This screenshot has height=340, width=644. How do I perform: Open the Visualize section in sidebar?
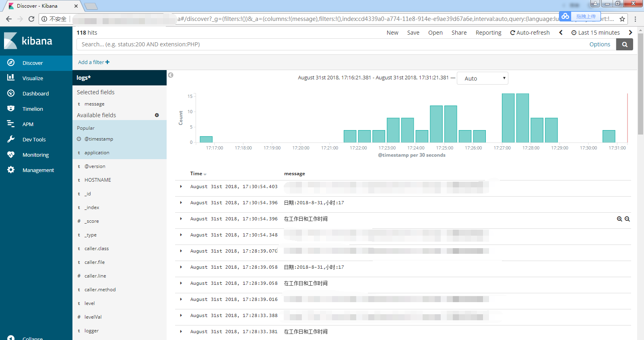pyautogui.click(x=33, y=78)
